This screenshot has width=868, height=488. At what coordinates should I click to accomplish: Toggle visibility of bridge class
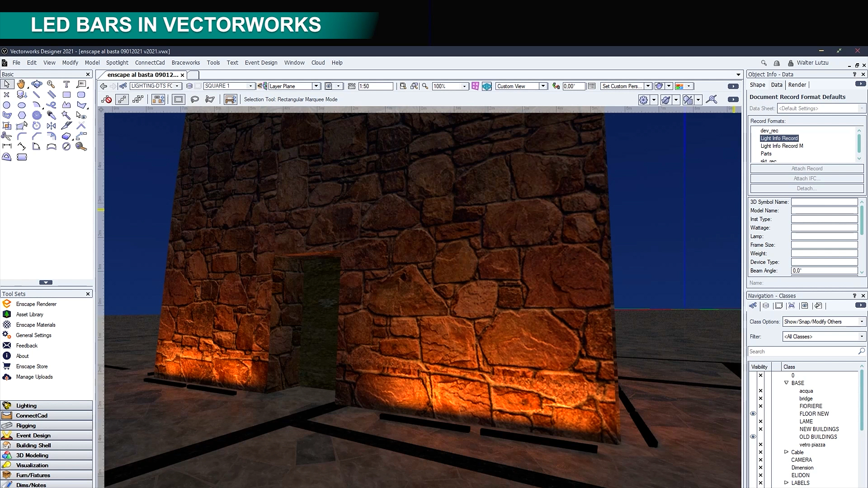760,399
